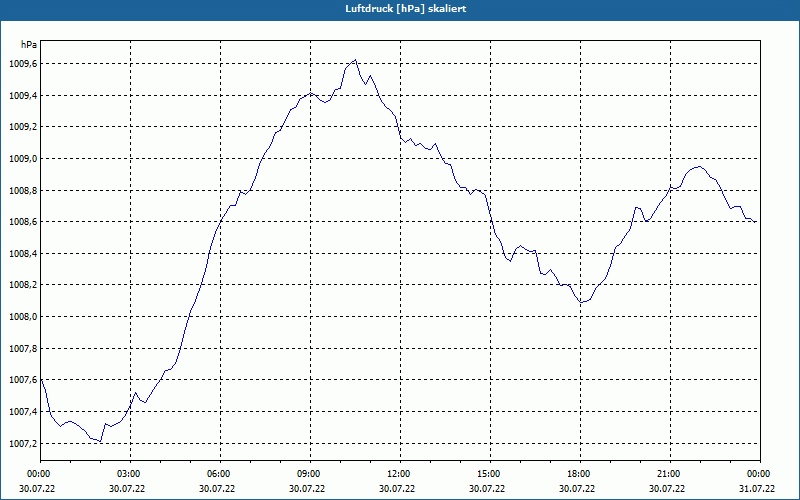
Task: Click the '00:00' time label dated 30.07.22
Action: tap(37, 474)
